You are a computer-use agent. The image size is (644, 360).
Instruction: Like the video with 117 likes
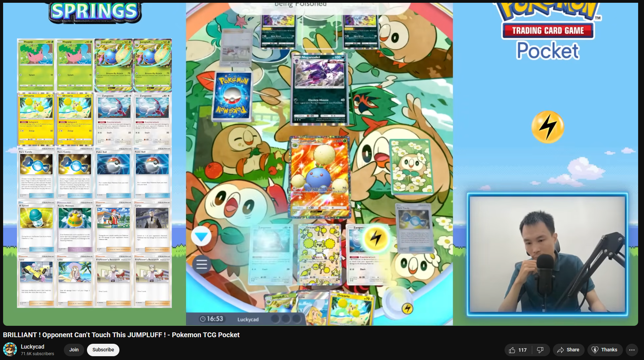(x=518, y=350)
